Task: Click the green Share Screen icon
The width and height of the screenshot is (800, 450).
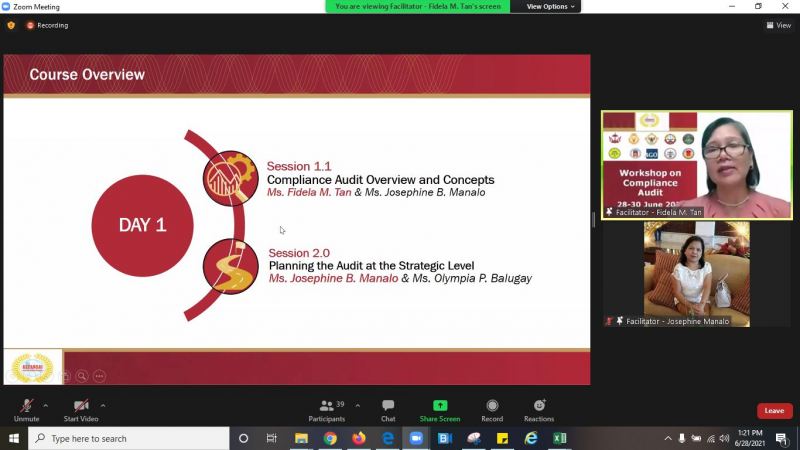Action: pos(440,406)
